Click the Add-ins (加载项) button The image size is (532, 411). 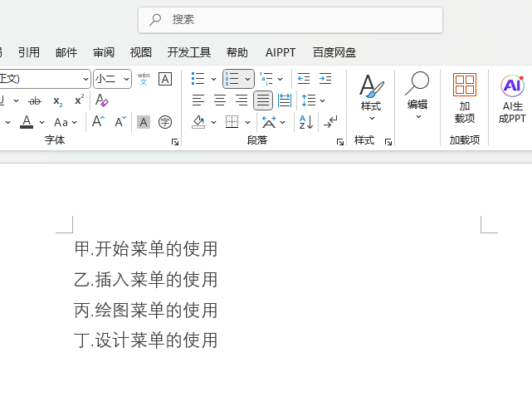pos(465,99)
